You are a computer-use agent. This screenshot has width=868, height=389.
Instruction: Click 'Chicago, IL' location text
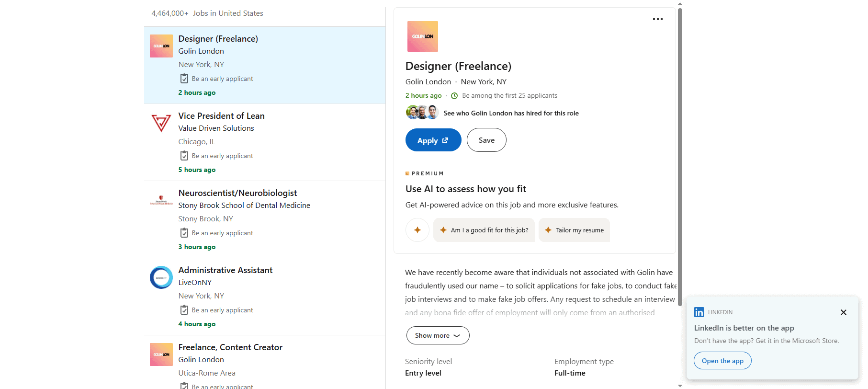tap(197, 142)
